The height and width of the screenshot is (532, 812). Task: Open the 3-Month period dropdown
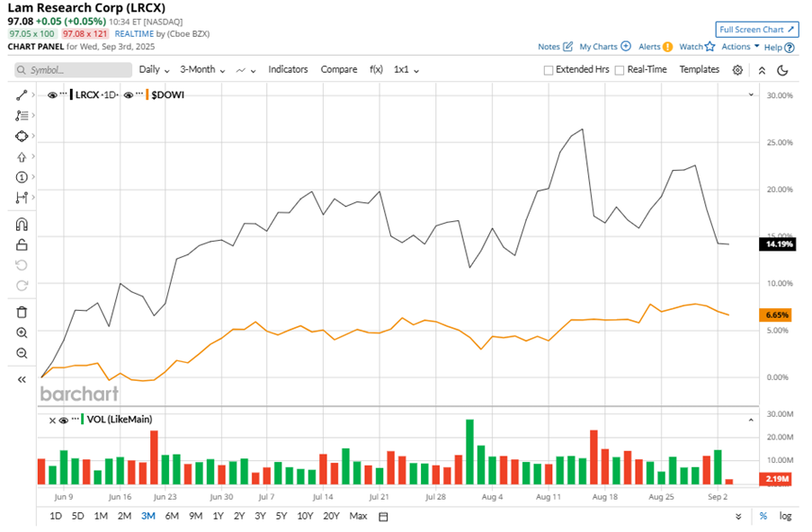(202, 69)
